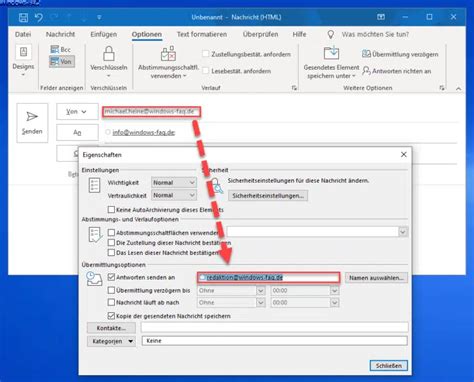Click the Verschlüsseln lock icon
This screenshot has height=382, width=474.
pos(109,53)
